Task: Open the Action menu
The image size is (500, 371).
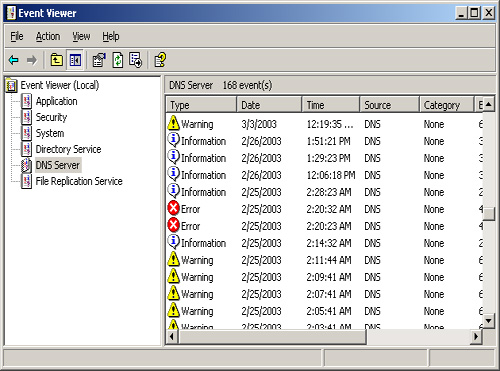Action: point(48,36)
